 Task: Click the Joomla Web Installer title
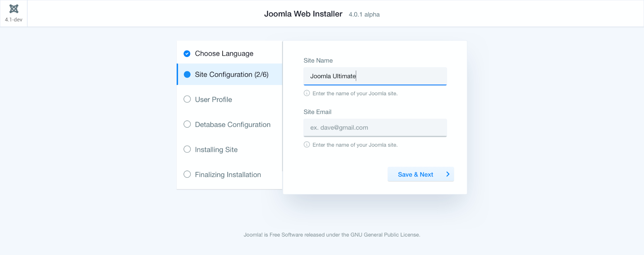pyautogui.click(x=303, y=14)
